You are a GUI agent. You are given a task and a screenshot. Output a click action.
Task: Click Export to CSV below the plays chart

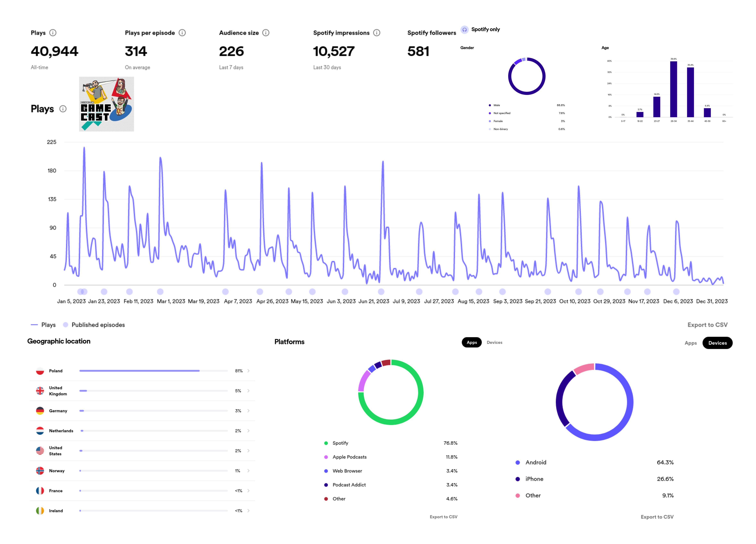coord(707,325)
